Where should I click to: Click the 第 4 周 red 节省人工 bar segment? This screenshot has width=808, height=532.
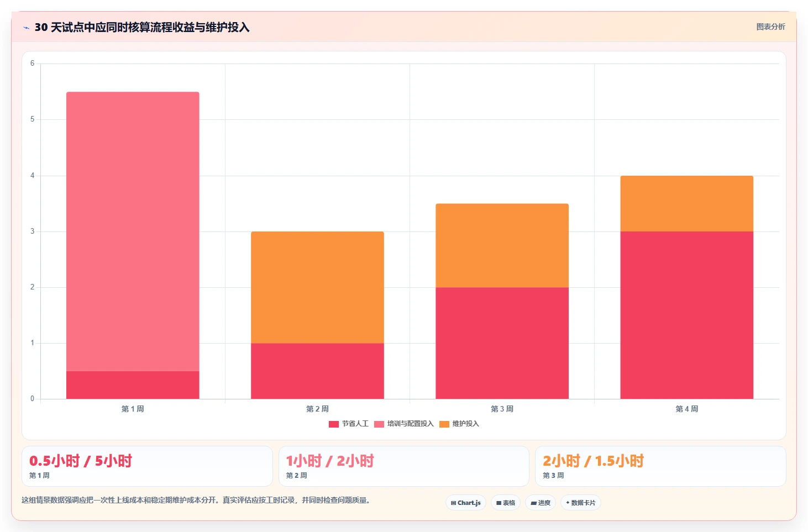pos(686,315)
